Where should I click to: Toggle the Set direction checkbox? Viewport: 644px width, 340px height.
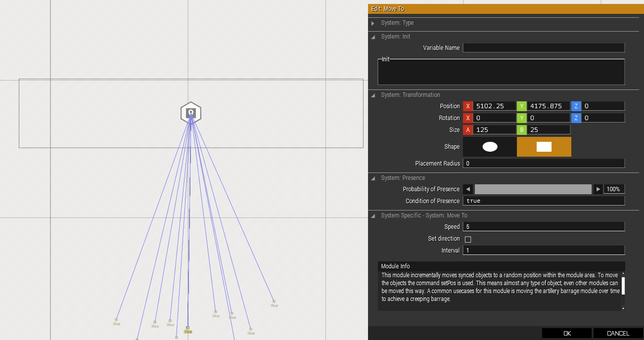tap(468, 239)
